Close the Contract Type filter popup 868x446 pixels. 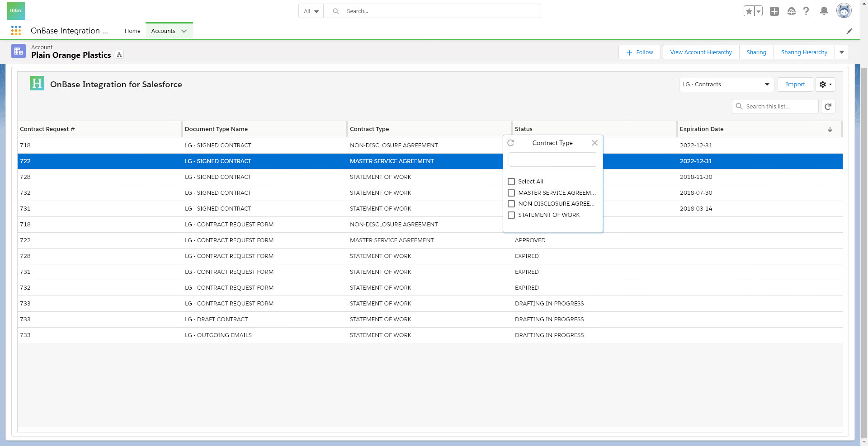coord(594,143)
